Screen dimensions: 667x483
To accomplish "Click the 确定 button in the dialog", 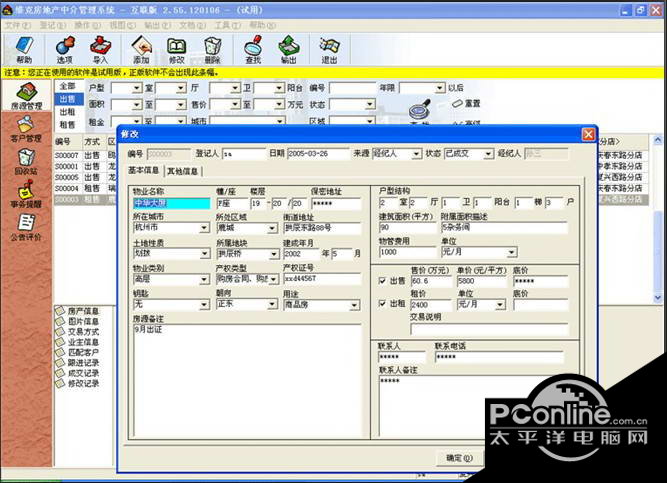I will [x=459, y=458].
